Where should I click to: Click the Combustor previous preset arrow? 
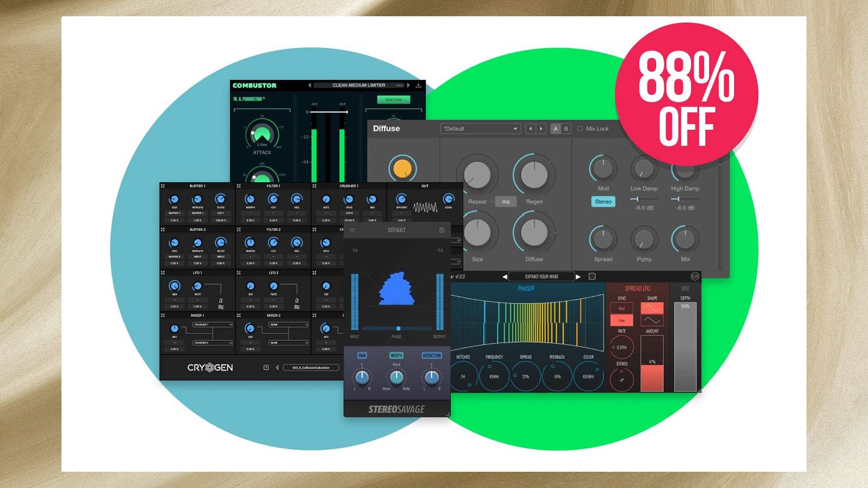click(x=310, y=85)
